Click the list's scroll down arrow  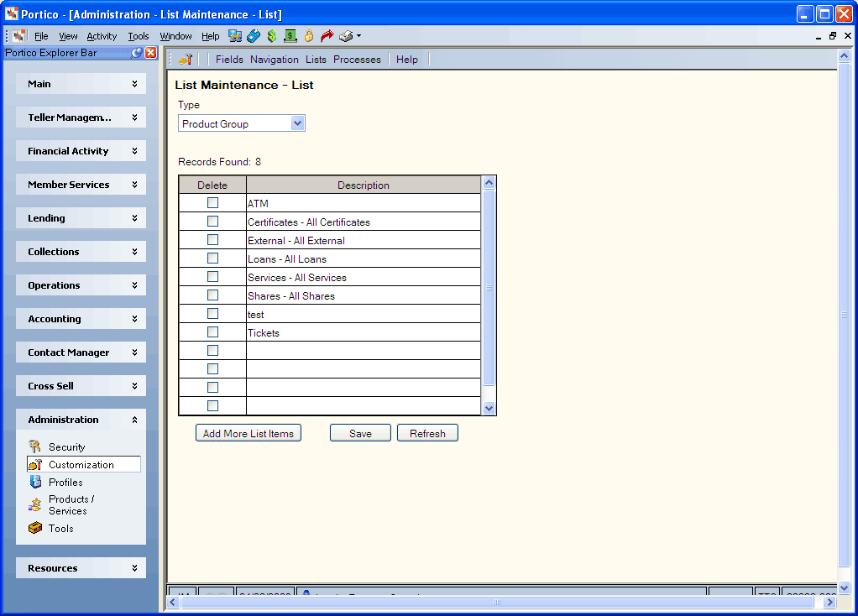coord(489,408)
